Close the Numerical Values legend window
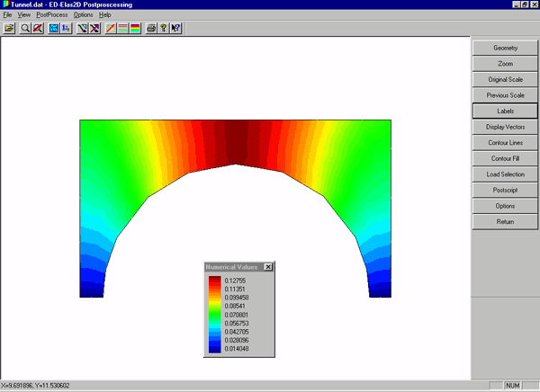The width and height of the screenshot is (540, 392). [268, 267]
